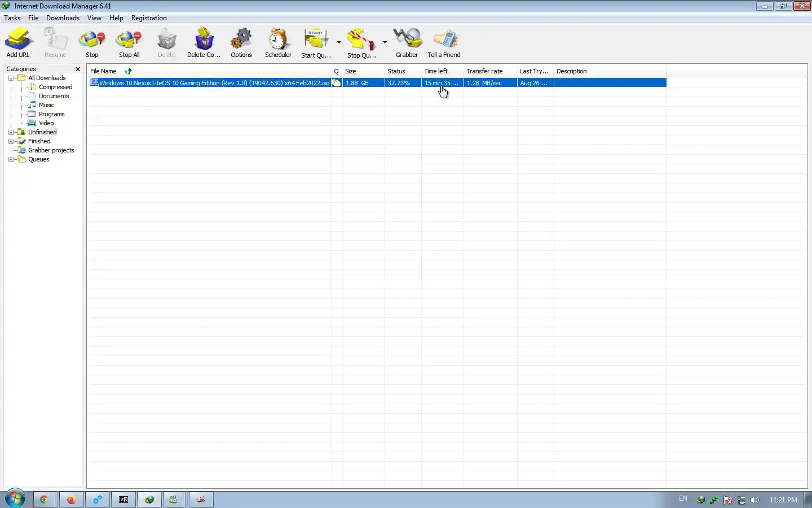Open Google Chrome from the taskbar
Image resolution: width=812 pixels, height=508 pixels.
[44, 500]
